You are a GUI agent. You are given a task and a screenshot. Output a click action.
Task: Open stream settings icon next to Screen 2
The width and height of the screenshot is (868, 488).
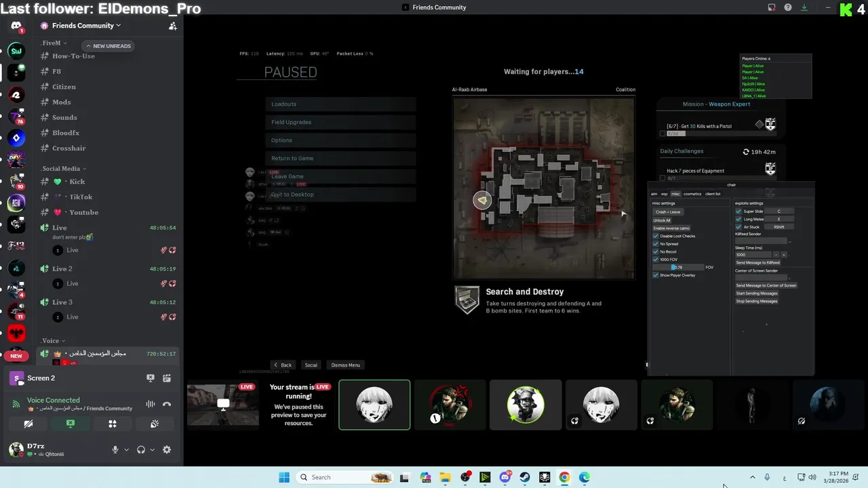(167, 378)
